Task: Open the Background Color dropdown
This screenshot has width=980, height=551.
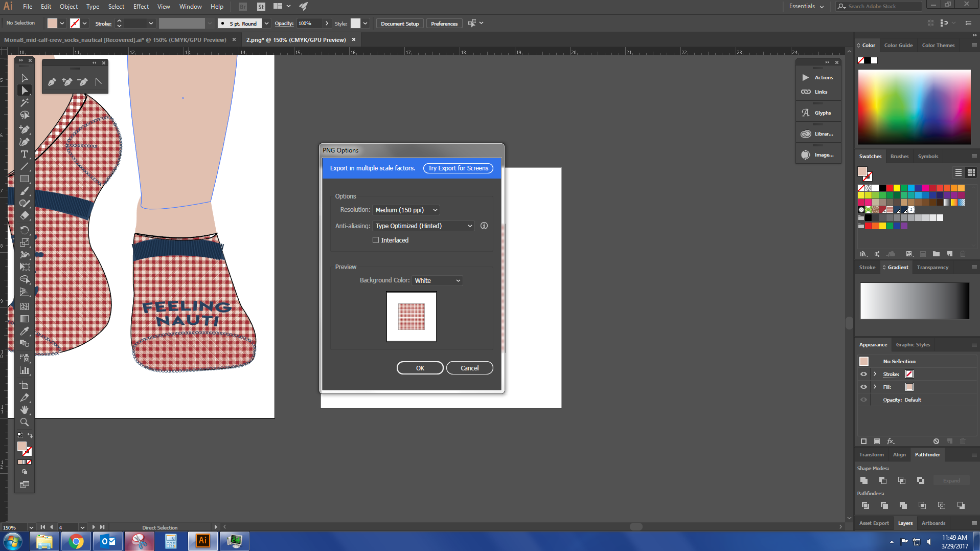Action: pos(437,280)
